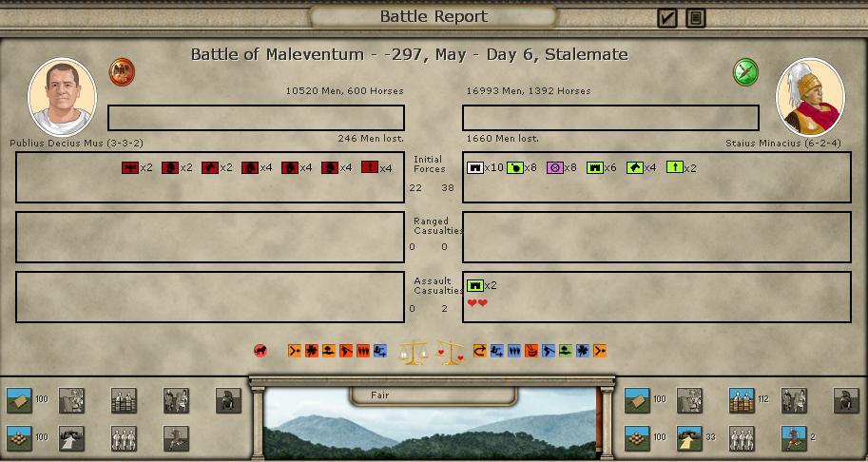Click the right army men losses bar
Viewport: 868px width, 462px height.
(x=610, y=118)
